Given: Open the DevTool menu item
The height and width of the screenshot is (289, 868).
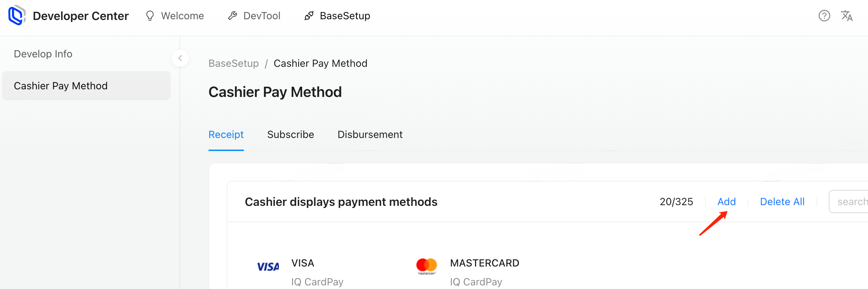Looking at the screenshot, I should [262, 16].
